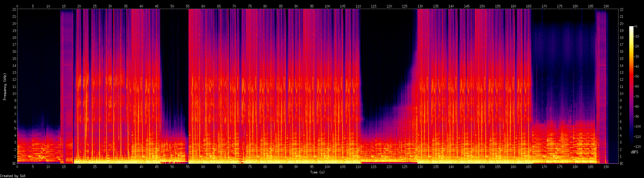Select the "-30" dBFS scale value
This screenshot has width=644, height=178.
(x=636, y=57)
